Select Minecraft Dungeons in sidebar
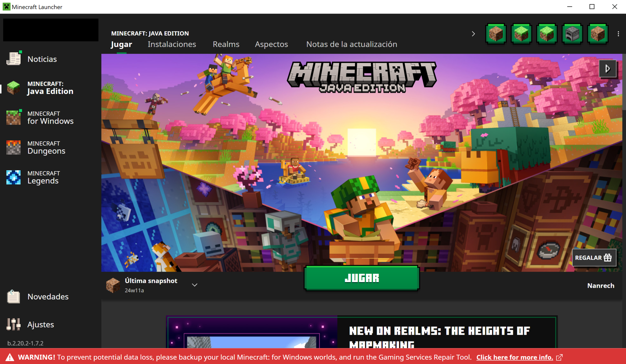 (x=46, y=148)
